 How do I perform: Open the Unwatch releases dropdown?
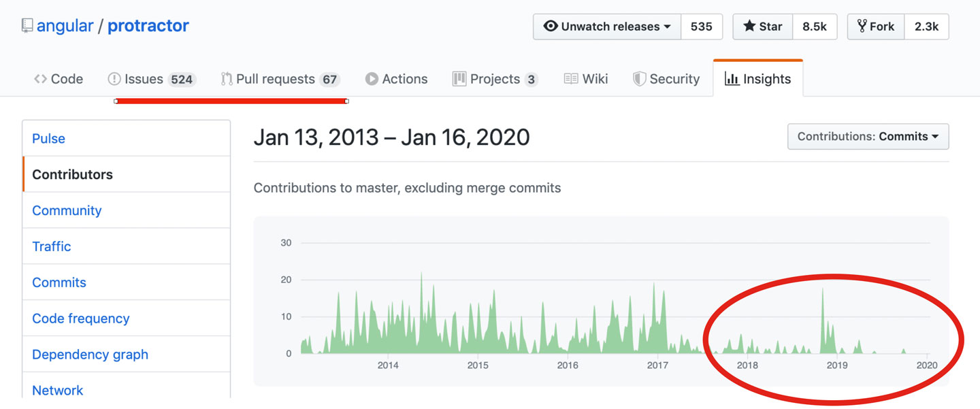pos(607,27)
